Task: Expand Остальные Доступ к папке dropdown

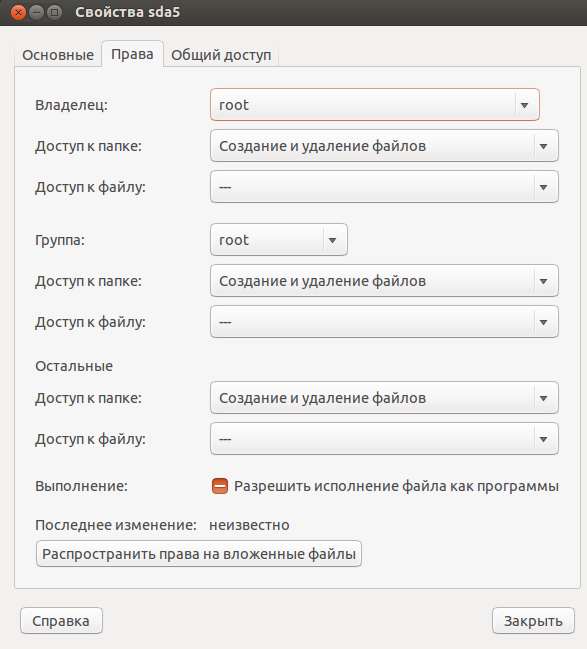Action: tap(384, 398)
